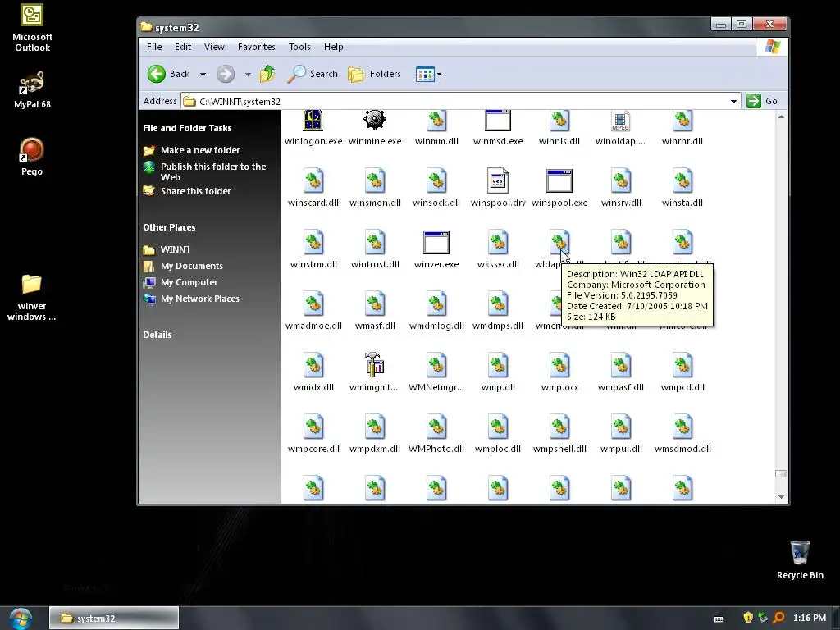Image resolution: width=840 pixels, height=630 pixels.
Task: Open the Search pane
Action: coord(313,74)
